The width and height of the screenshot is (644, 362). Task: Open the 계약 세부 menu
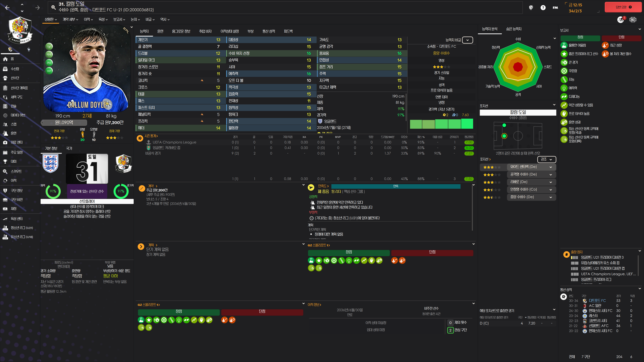pos(70,19)
